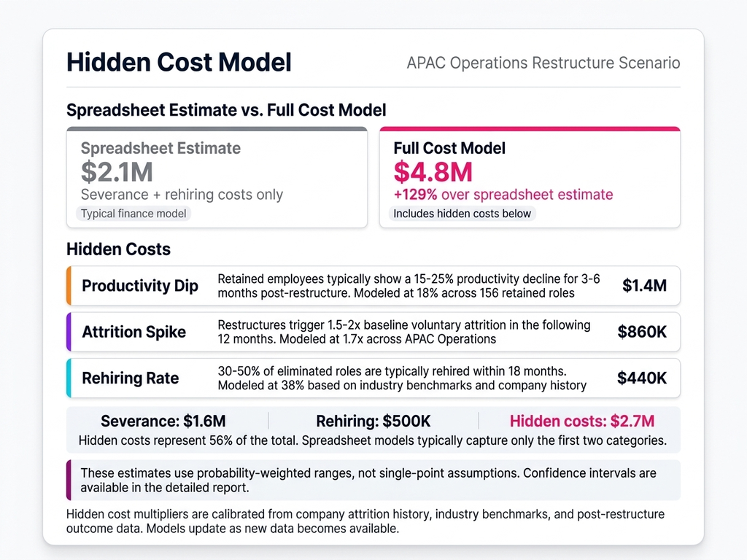Click the Hidden costs: $2.7M summary total

pos(581,421)
